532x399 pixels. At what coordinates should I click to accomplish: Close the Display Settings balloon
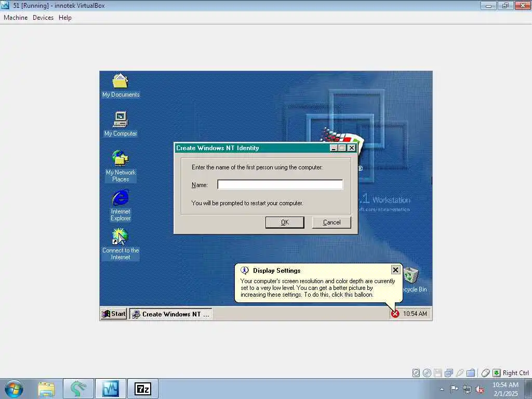(395, 270)
